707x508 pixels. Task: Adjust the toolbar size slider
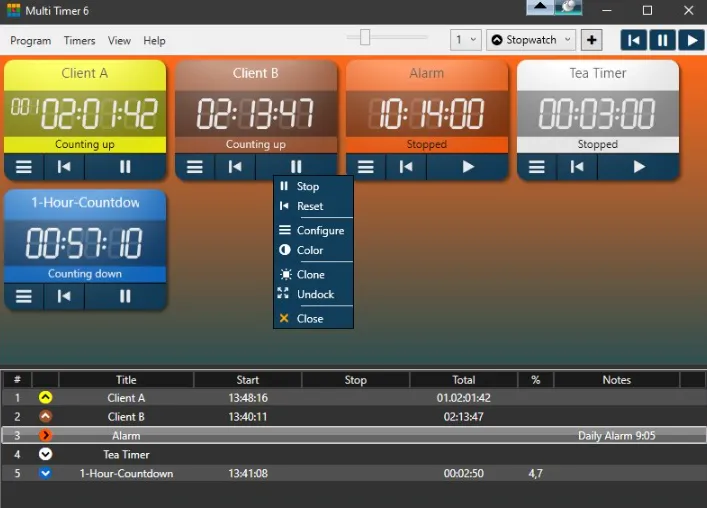(365, 37)
